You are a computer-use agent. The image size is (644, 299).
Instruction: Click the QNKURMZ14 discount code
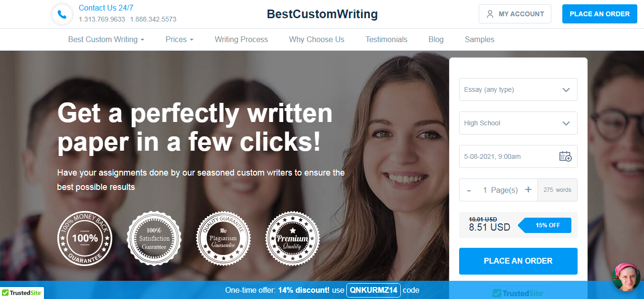pyautogui.click(x=374, y=290)
